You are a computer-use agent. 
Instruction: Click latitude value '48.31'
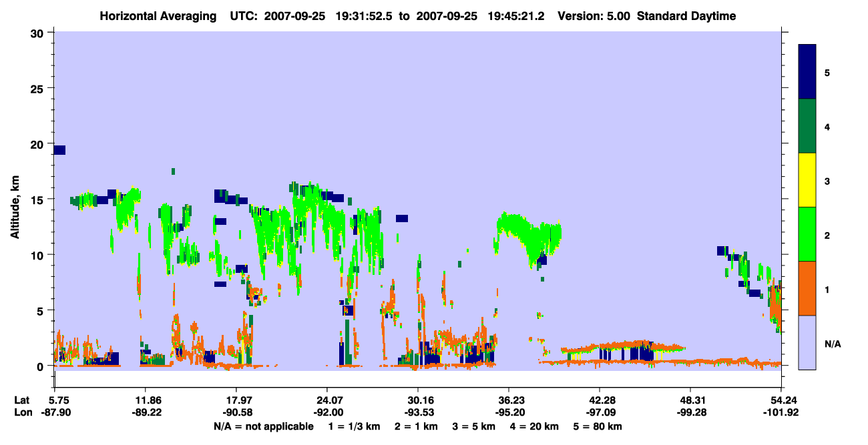point(690,400)
